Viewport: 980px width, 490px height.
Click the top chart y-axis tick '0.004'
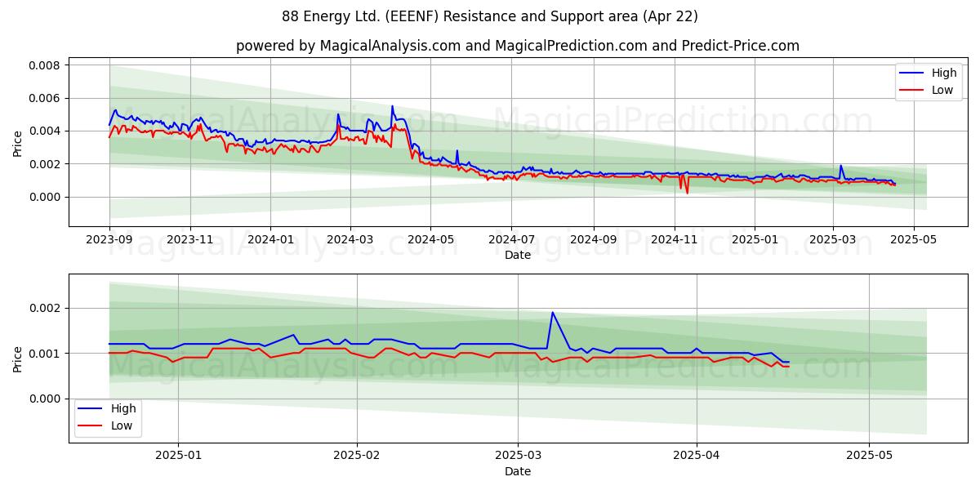[46, 131]
